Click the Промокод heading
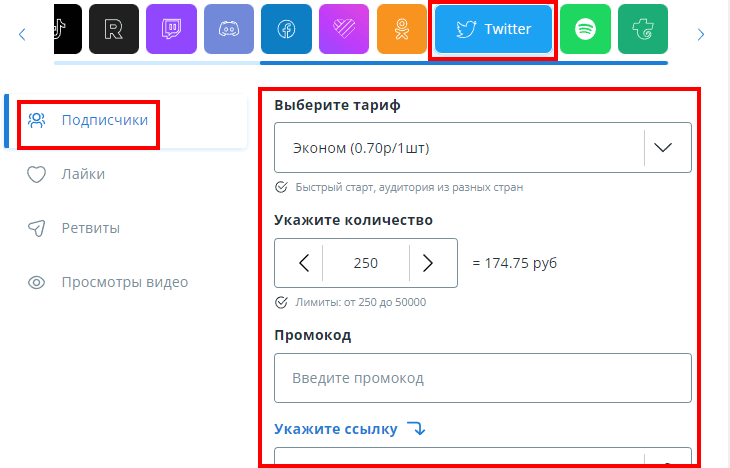730x468 pixels. (312, 335)
